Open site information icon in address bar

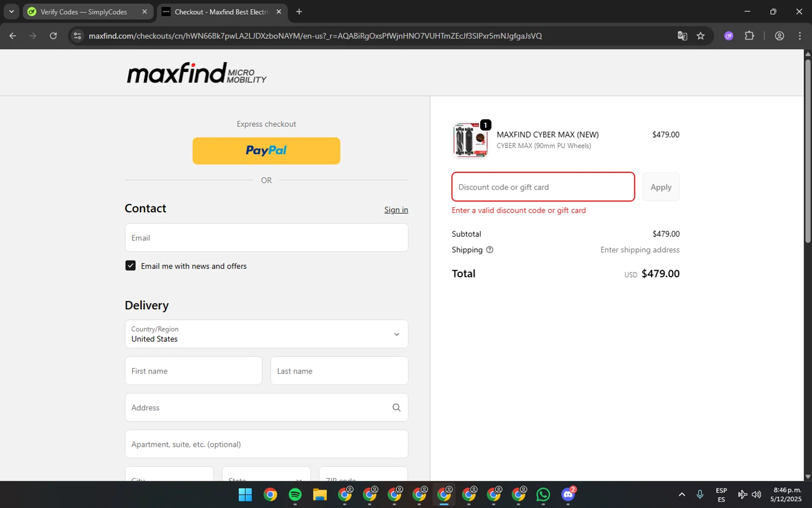(77, 36)
